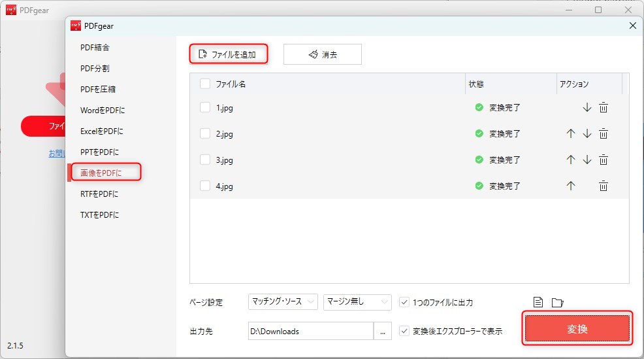The image size is (644, 359).
Task: Browse output path with the ... button
Action: click(x=382, y=331)
